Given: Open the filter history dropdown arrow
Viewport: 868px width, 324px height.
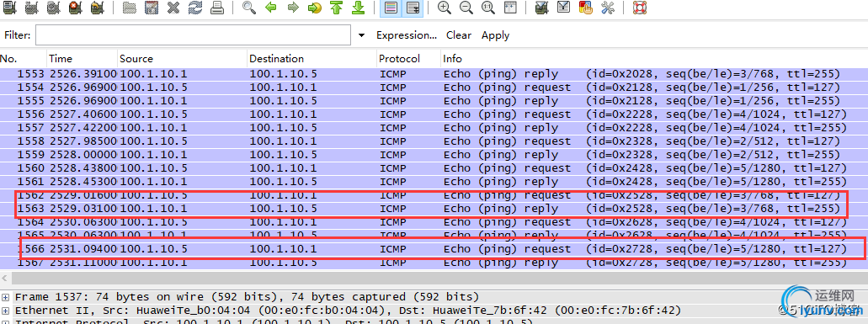Looking at the screenshot, I should (x=361, y=35).
